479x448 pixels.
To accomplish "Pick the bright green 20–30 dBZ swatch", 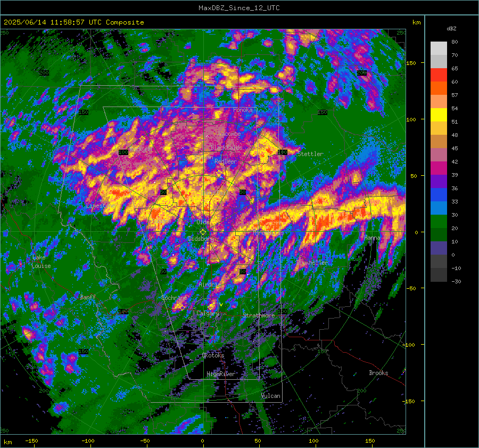I will click(439, 222).
